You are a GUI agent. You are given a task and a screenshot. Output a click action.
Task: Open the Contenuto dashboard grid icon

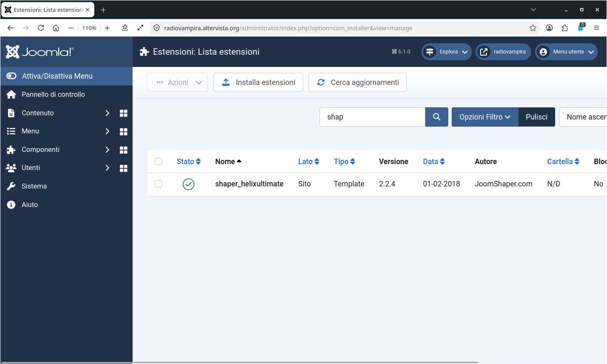click(x=123, y=113)
